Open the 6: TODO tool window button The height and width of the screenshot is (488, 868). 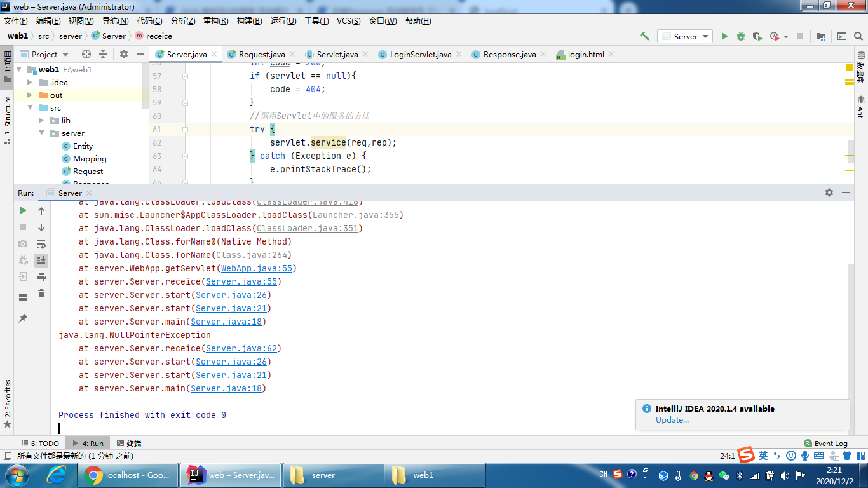click(40, 443)
